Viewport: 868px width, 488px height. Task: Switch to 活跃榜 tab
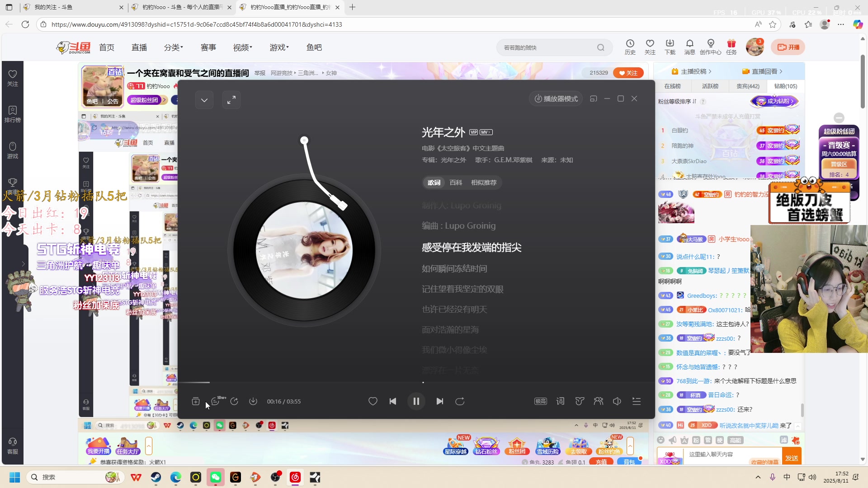[x=710, y=86]
